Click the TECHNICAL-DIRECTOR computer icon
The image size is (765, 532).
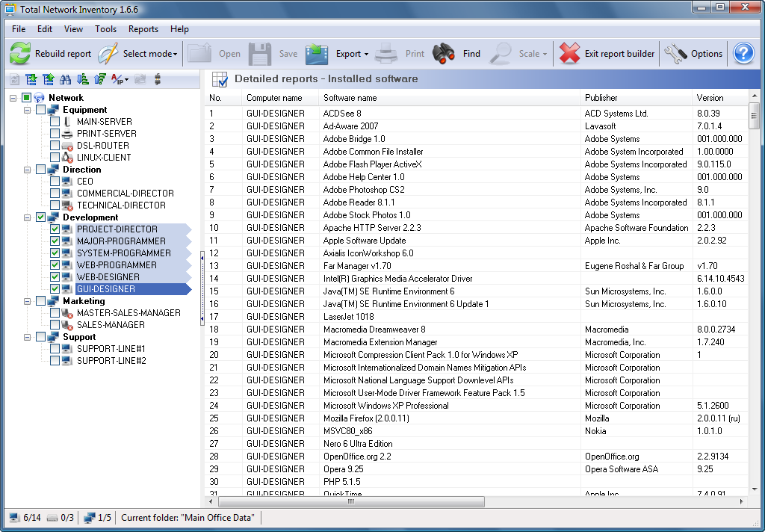[x=67, y=205]
